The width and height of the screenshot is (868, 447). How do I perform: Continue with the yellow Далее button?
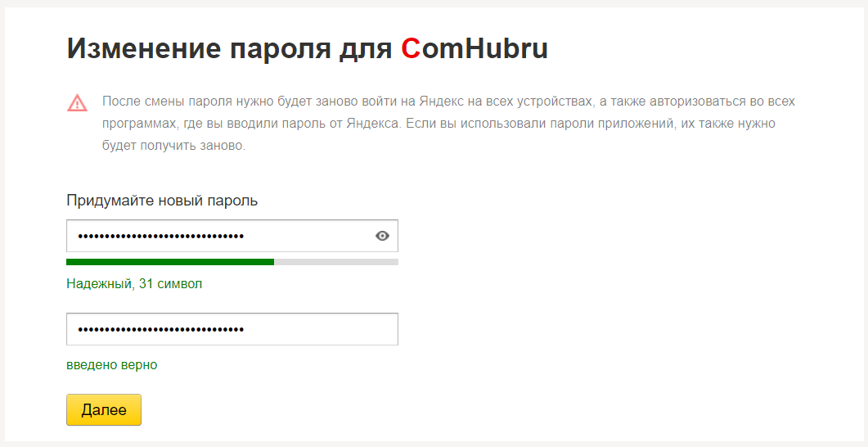pyautogui.click(x=104, y=410)
